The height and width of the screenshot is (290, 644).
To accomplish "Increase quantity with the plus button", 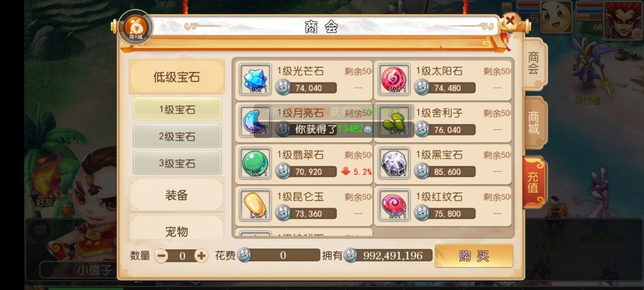I will (202, 256).
